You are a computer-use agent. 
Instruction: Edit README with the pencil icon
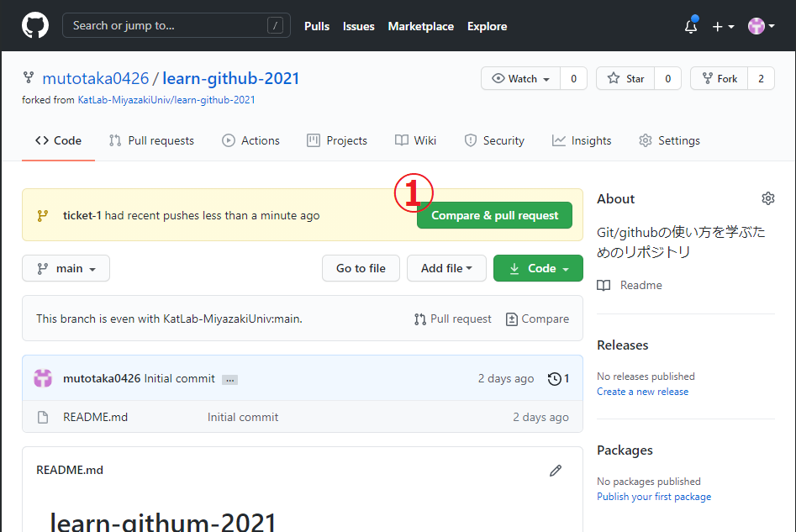(556, 471)
